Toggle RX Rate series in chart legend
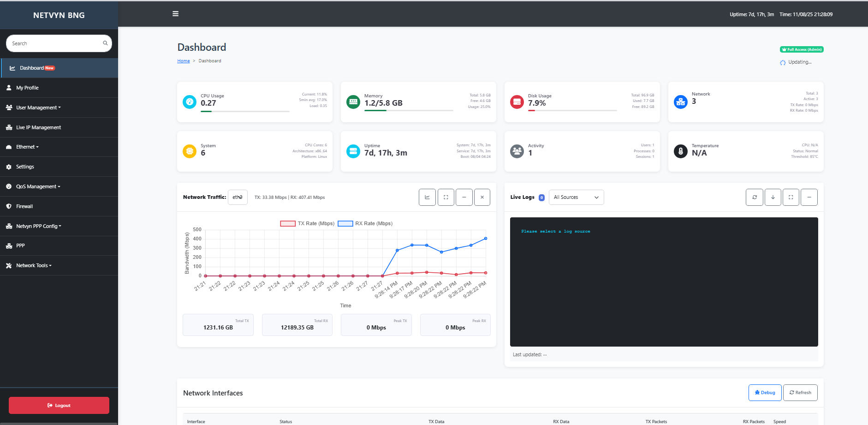Viewport: 868px width, 425px height. 365,224
